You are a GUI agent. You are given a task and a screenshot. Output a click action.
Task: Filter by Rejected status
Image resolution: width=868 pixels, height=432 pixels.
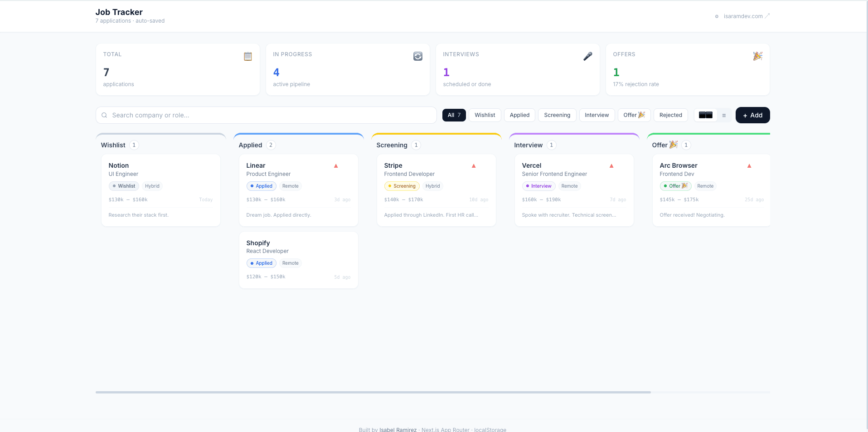pos(671,115)
